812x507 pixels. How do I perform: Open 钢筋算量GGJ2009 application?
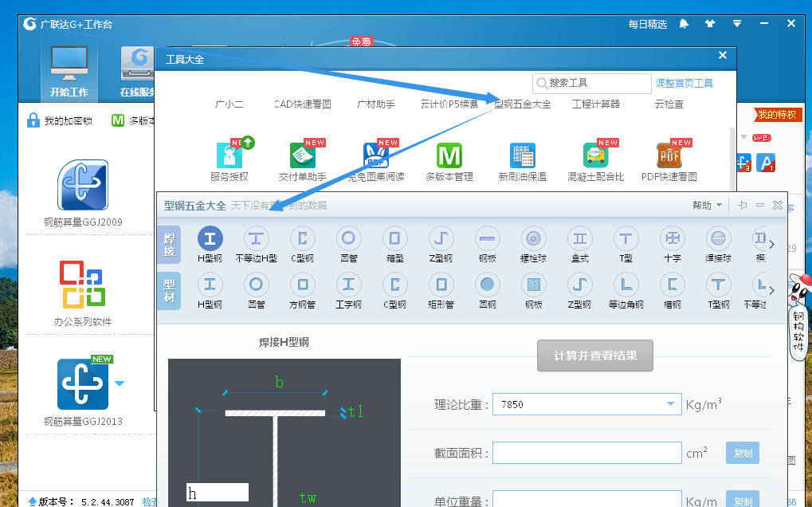coord(83,185)
